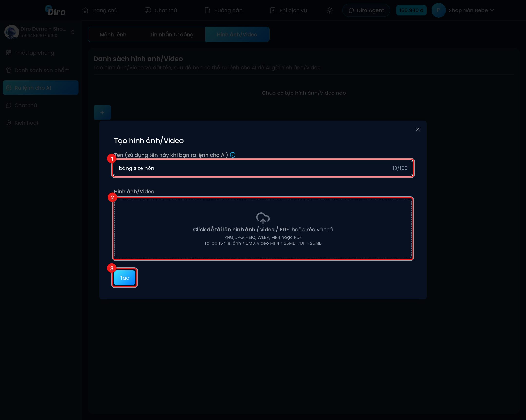Click the info icon beside Tên label
This screenshot has width=526, height=420.
(233, 155)
